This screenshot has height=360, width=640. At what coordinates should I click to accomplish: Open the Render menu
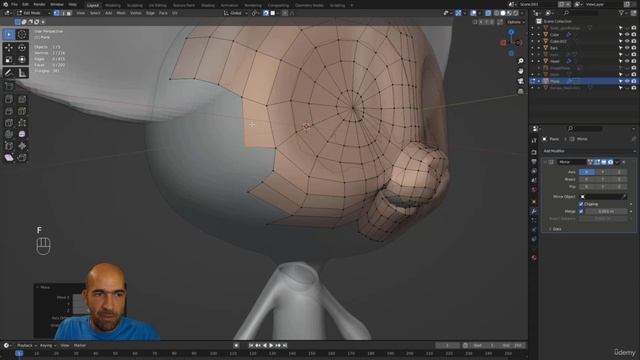point(39,4)
